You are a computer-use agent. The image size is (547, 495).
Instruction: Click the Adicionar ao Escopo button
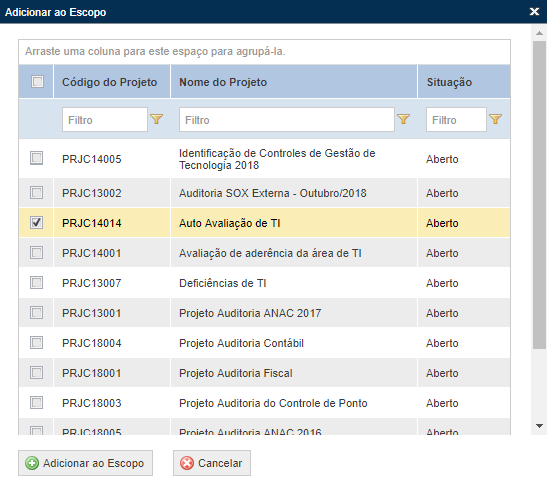pos(85,463)
